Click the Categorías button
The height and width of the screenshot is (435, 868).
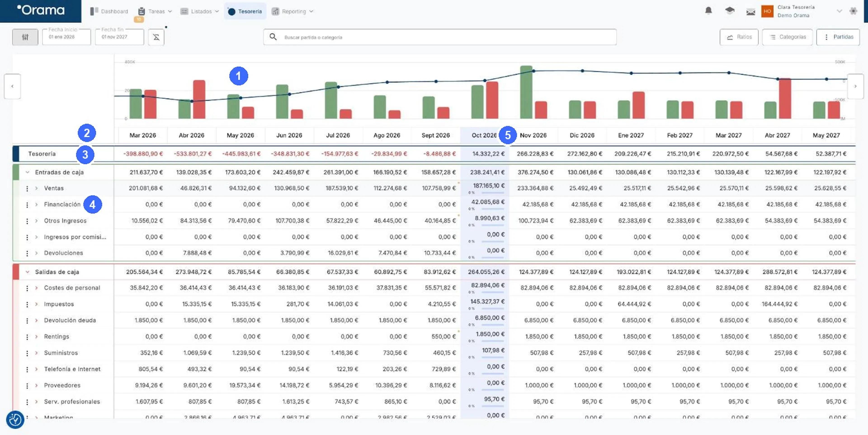pyautogui.click(x=787, y=37)
